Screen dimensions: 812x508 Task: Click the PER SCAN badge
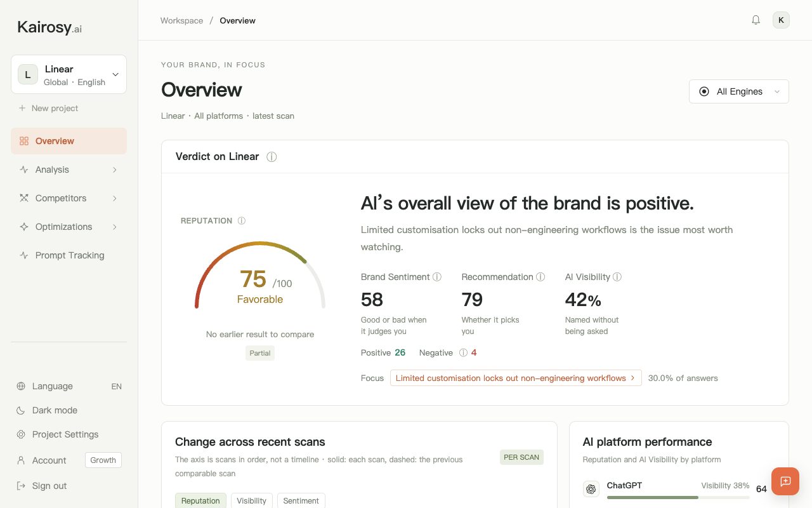[521, 457]
